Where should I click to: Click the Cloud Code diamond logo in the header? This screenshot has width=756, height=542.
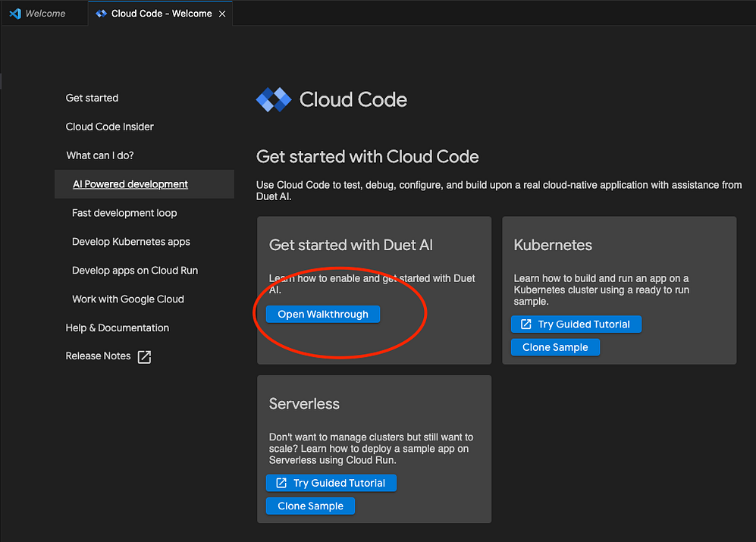[x=274, y=99]
